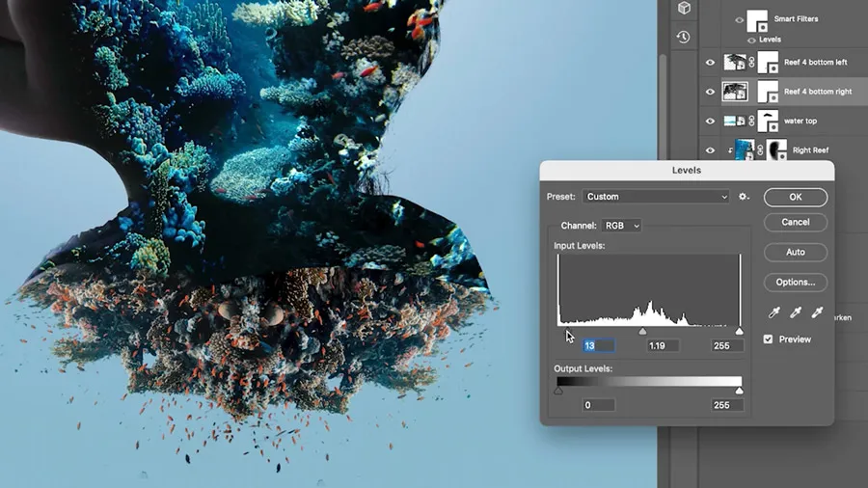Select Reef 4 bottom left layer thumbnail
868x488 pixels.
(735, 63)
